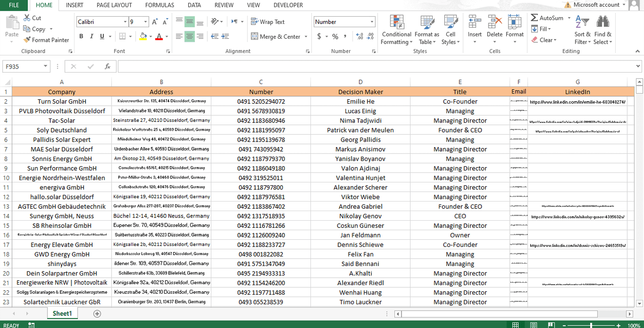
Task: Open the Name Box dropdown arrow
Action: (x=45, y=67)
